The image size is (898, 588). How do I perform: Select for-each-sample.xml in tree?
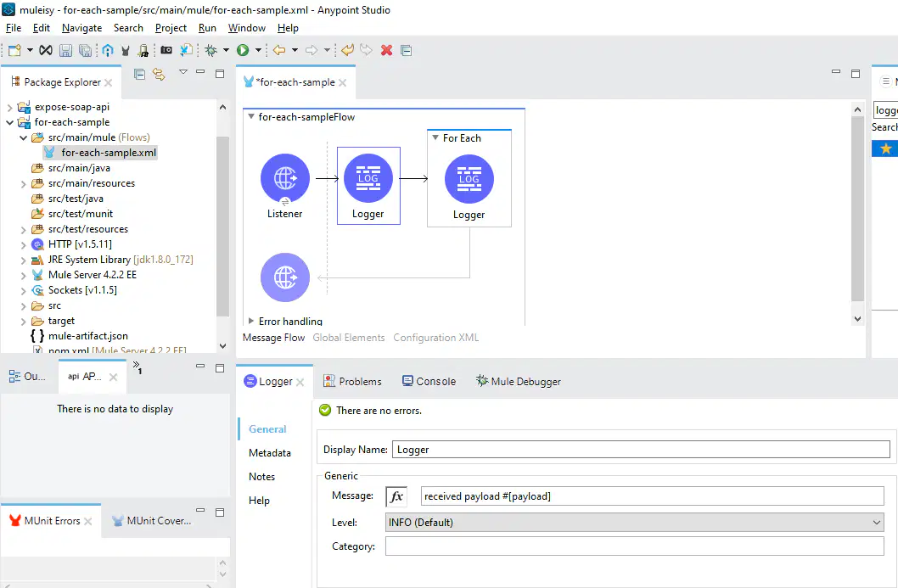tap(109, 153)
